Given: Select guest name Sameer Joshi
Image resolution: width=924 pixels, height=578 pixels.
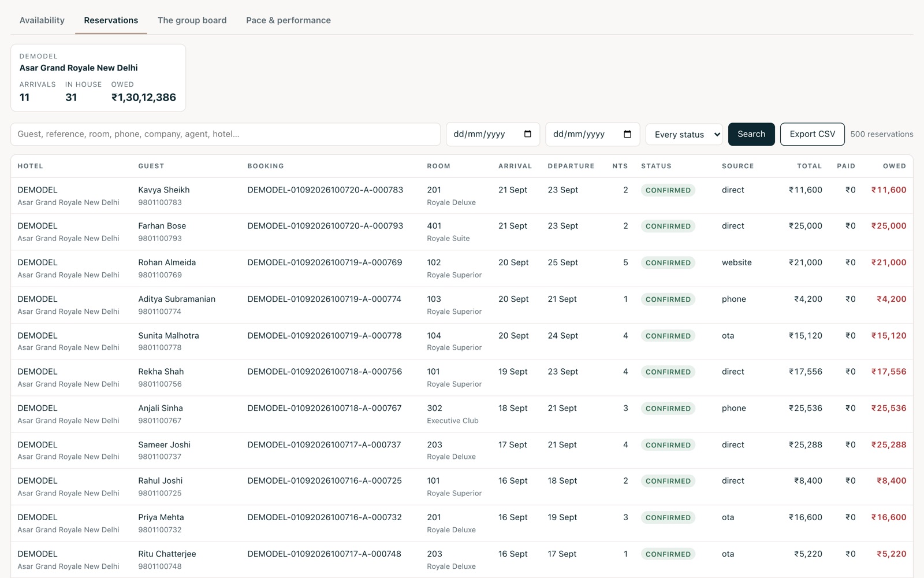Looking at the screenshot, I should pyautogui.click(x=165, y=444).
